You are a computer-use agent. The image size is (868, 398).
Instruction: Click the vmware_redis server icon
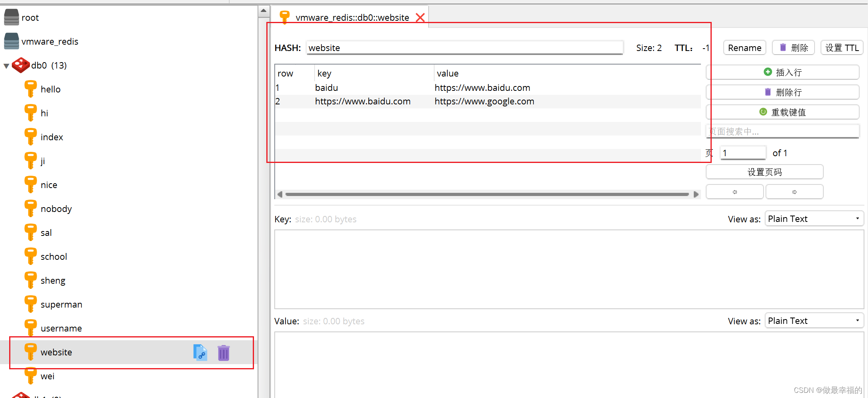11,41
